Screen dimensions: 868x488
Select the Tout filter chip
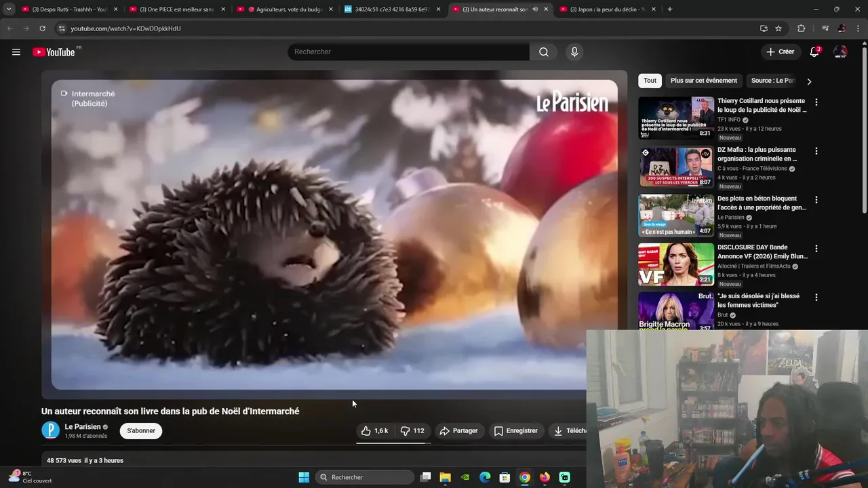650,81
